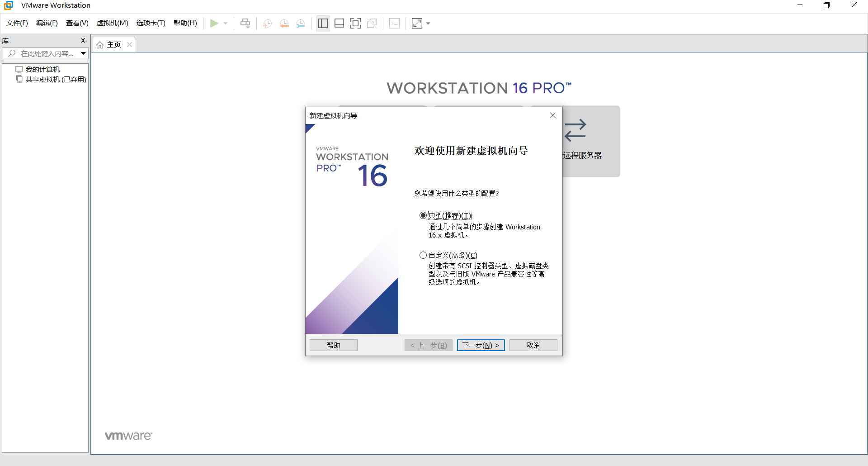Viewport: 868px width, 466px height.
Task: Open the 文件(F) menu
Action: tap(17, 23)
